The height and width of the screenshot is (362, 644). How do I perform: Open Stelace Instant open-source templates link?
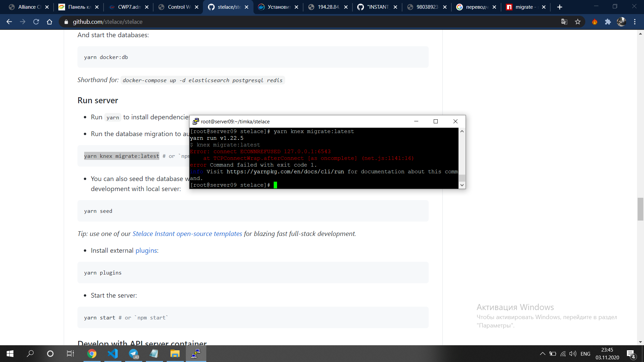[187, 234]
